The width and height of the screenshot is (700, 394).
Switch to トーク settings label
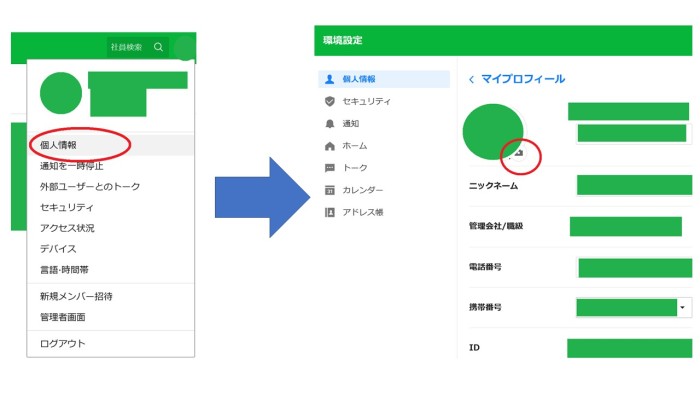pos(354,168)
